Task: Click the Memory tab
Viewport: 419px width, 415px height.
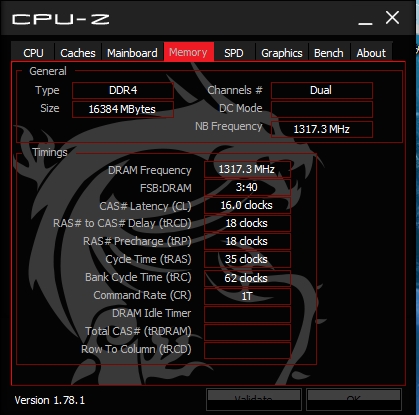Action: [189, 52]
